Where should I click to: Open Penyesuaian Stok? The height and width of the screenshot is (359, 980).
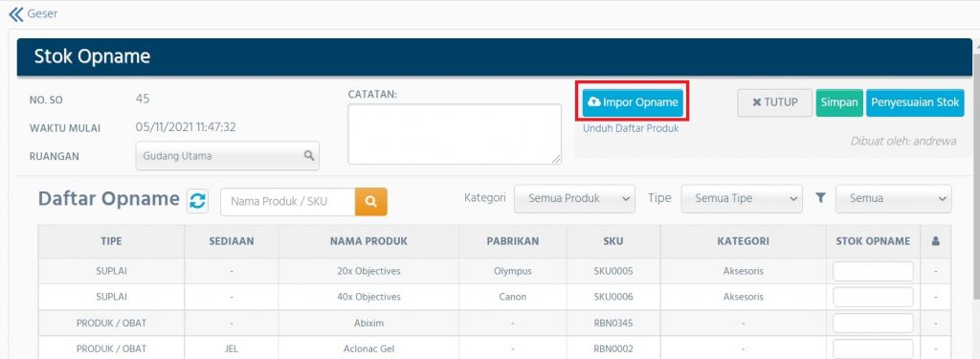[x=915, y=102]
